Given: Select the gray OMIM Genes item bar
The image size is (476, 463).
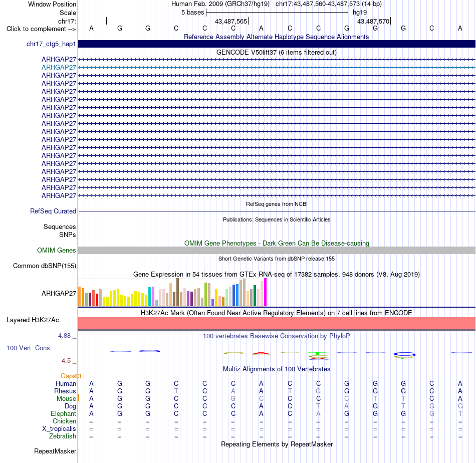Looking at the screenshot, I should point(277,250).
